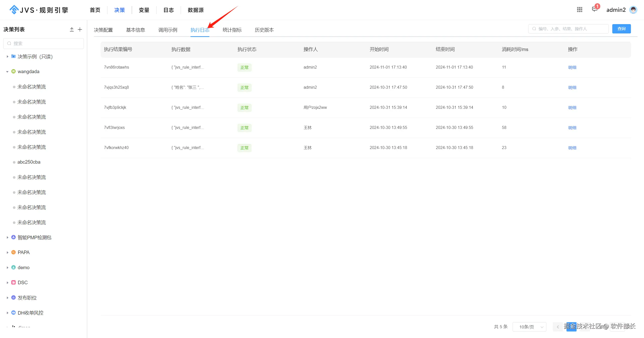Open the apps grid icon
Viewport: 644px width, 338px height.
580,10
